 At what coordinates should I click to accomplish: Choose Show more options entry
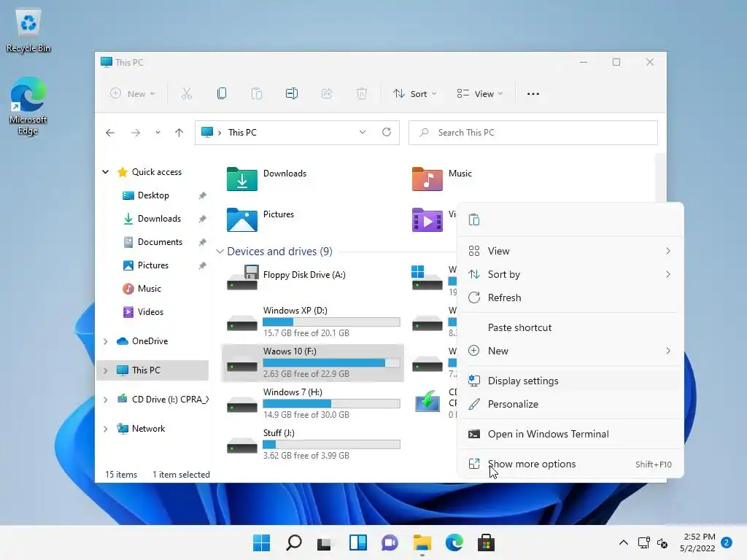click(x=570, y=464)
